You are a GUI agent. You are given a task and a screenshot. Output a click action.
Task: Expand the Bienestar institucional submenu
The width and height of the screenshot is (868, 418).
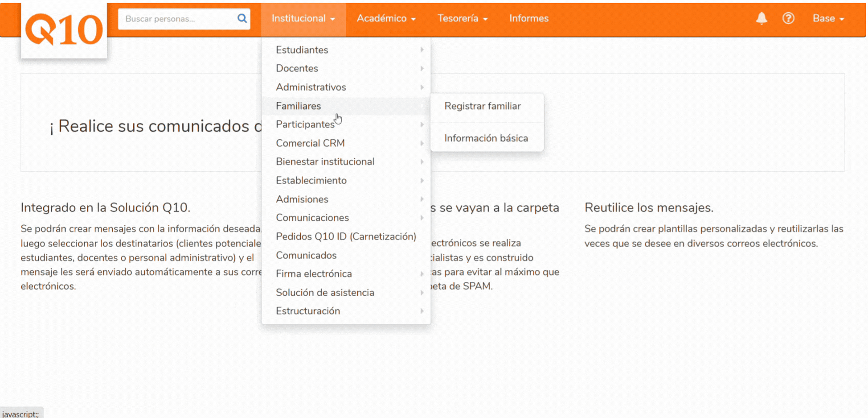[346, 162]
